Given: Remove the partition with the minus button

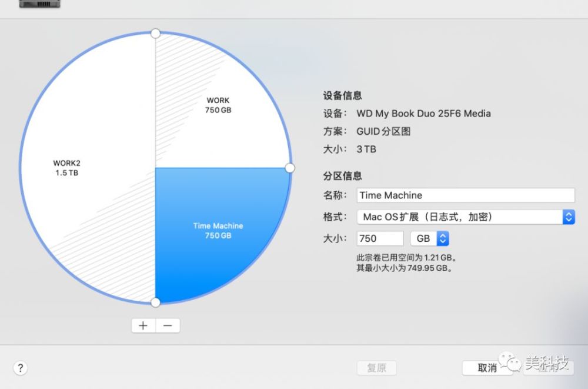Looking at the screenshot, I should (168, 325).
